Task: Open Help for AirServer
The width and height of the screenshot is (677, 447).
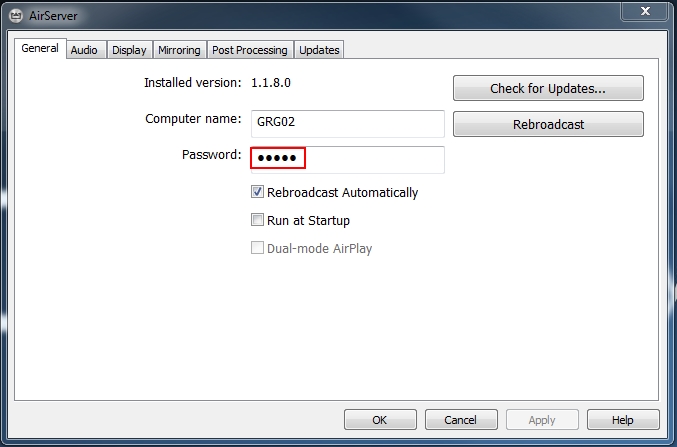Action: click(623, 419)
